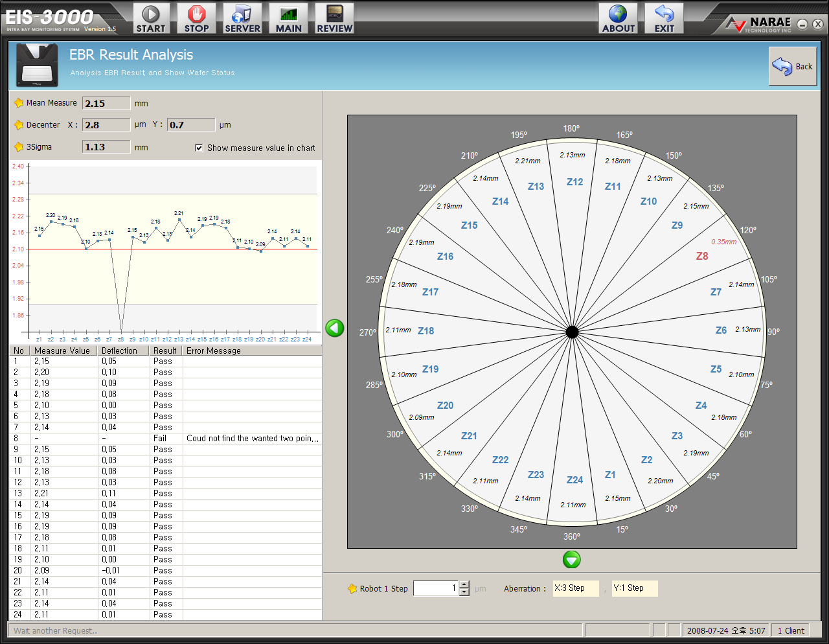Click the START toolbar button
829x644 pixels.
pyautogui.click(x=151, y=18)
